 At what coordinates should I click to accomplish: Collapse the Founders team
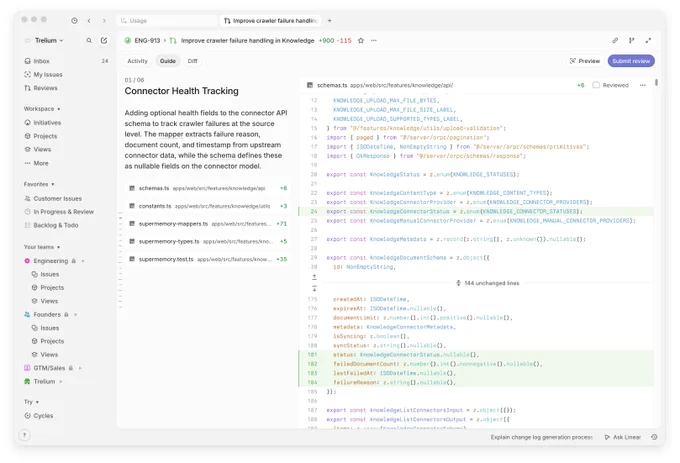[x=75, y=314]
